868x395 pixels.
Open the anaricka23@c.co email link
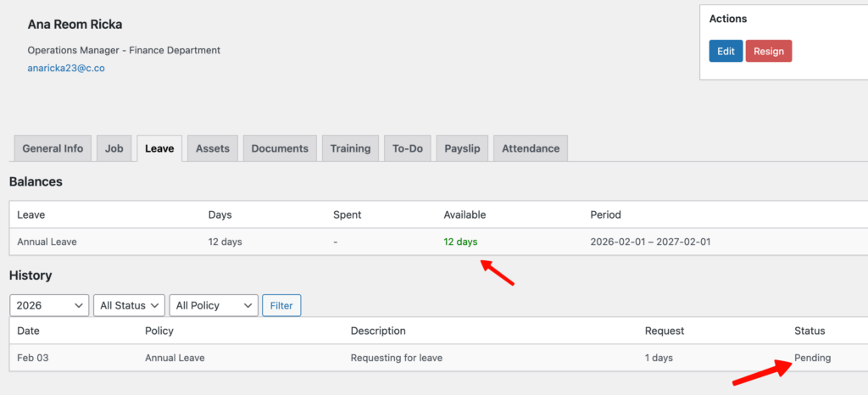[x=66, y=68]
